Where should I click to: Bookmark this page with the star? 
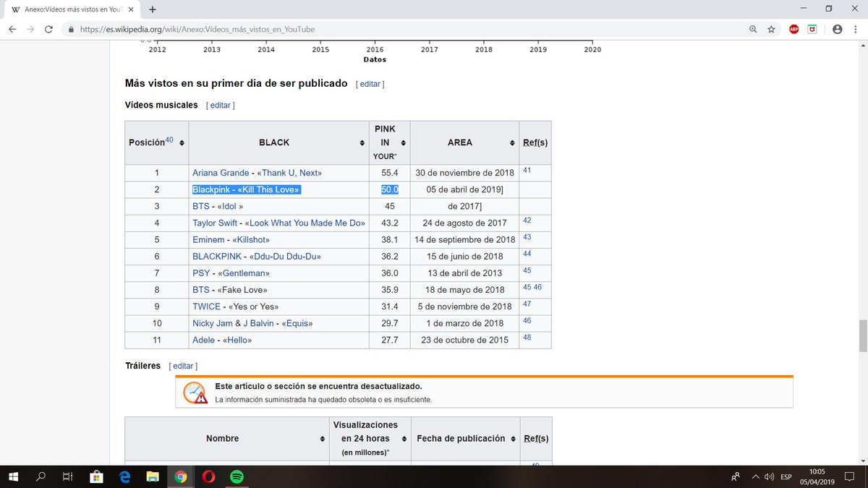coord(771,30)
